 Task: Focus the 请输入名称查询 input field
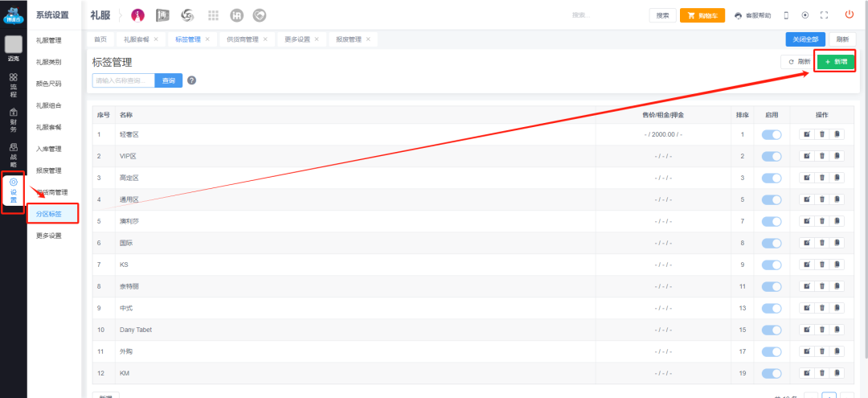[124, 80]
